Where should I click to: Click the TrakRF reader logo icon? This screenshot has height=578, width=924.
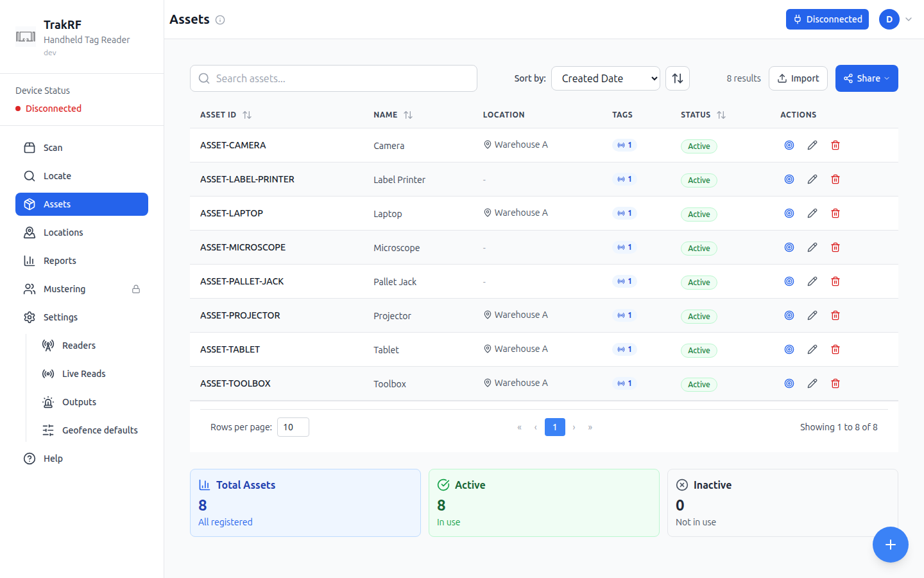pos(26,37)
